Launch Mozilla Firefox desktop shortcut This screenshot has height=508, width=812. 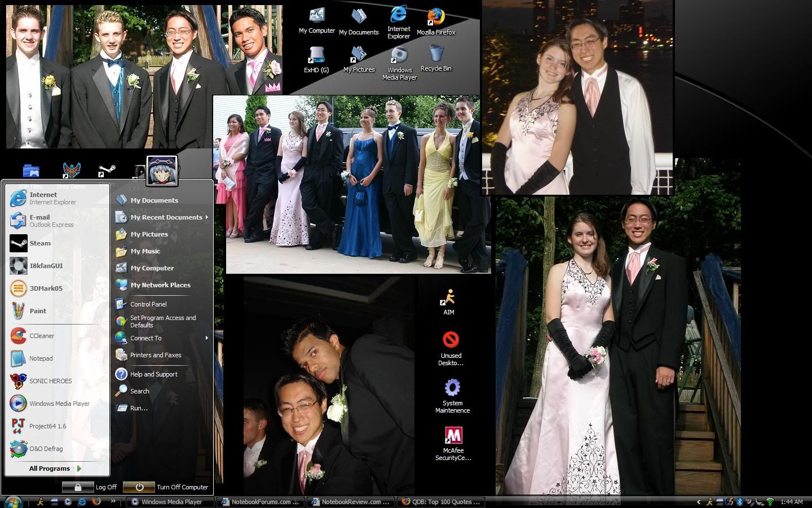[436, 23]
